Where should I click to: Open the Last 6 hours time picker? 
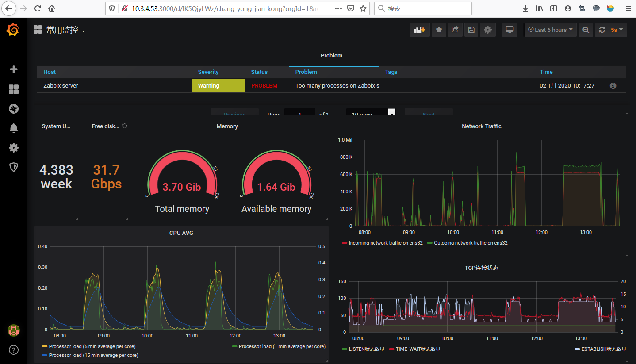tap(550, 30)
